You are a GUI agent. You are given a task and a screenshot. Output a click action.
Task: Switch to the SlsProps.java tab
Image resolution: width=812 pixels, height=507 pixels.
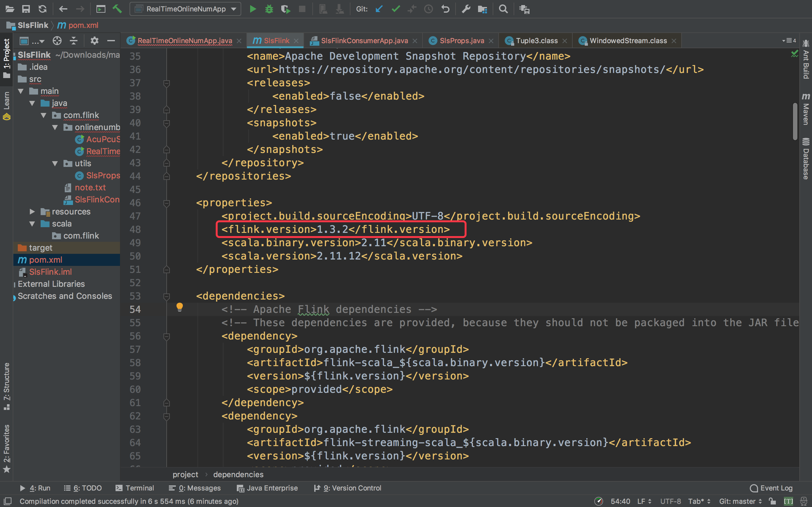click(462, 41)
